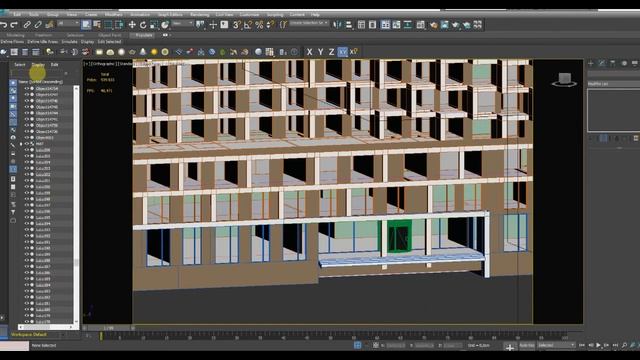
Task: Click the Mirror tool icon
Action: [337, 25]
